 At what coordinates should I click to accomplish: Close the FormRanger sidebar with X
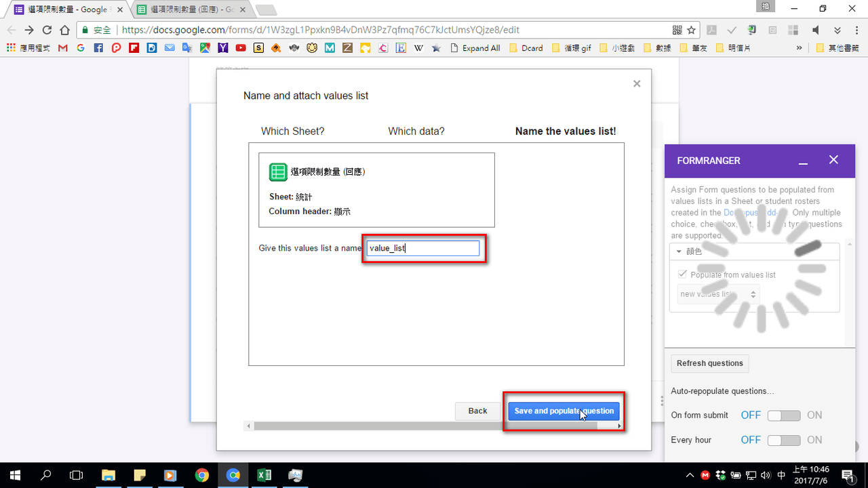833,160
